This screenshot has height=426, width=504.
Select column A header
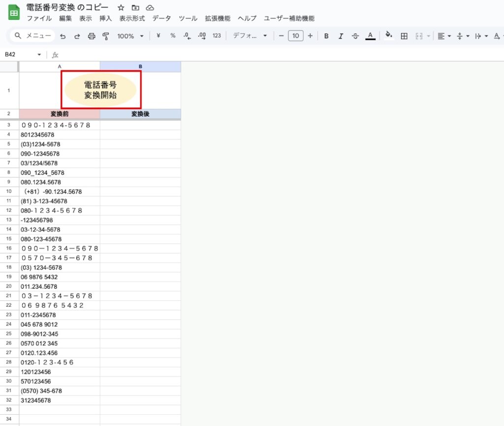coord(60,66)
